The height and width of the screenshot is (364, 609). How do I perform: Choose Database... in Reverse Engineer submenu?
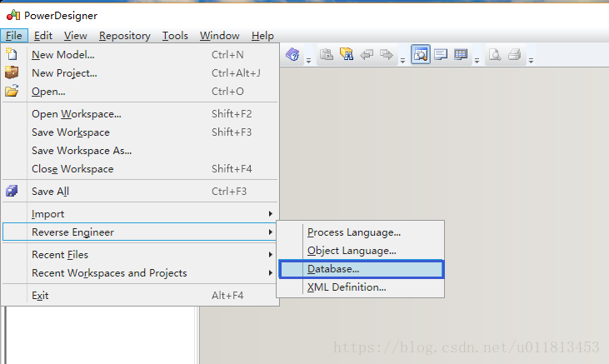362,269
